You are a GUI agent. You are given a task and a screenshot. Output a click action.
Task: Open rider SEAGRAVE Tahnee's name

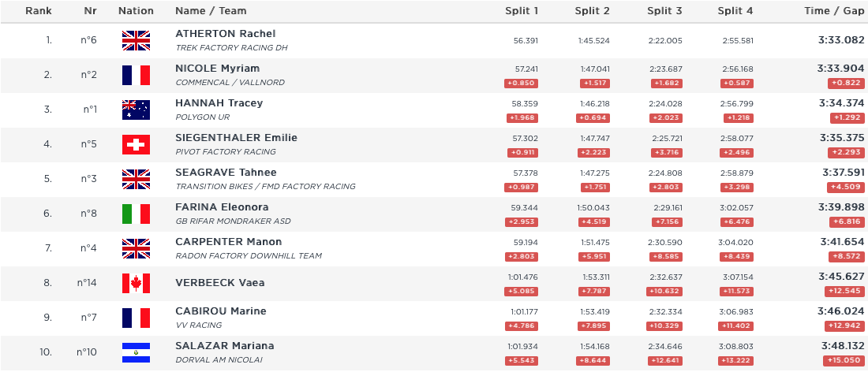[226, 173]
